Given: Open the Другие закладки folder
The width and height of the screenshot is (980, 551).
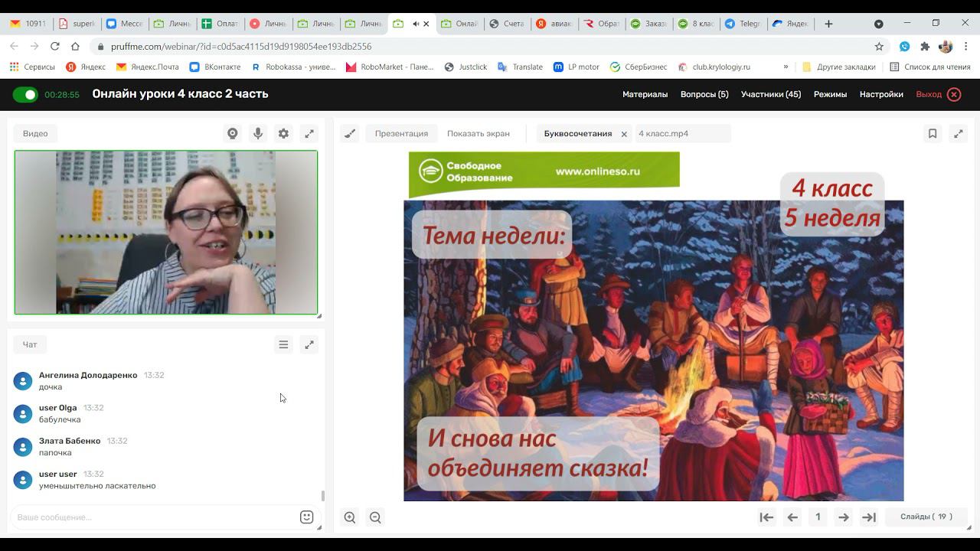Looking at the screenshot, I should [x=838, y=67].
